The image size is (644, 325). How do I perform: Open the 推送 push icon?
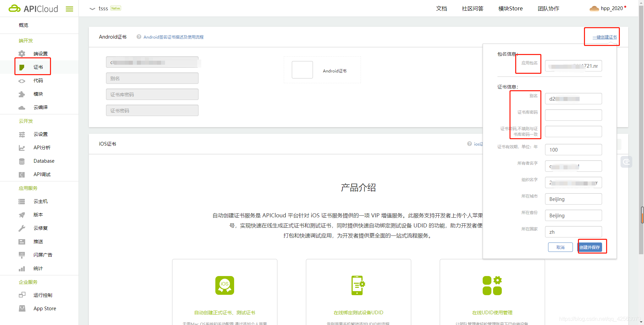(x=22, y=242)
